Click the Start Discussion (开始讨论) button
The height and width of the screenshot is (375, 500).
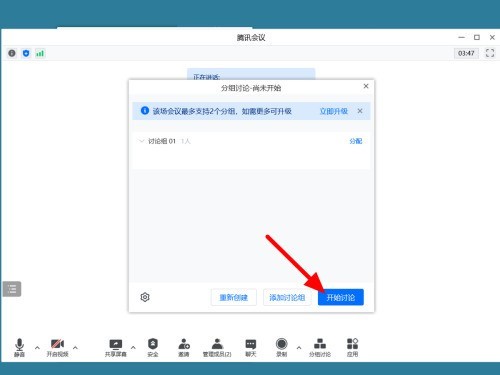341,297
